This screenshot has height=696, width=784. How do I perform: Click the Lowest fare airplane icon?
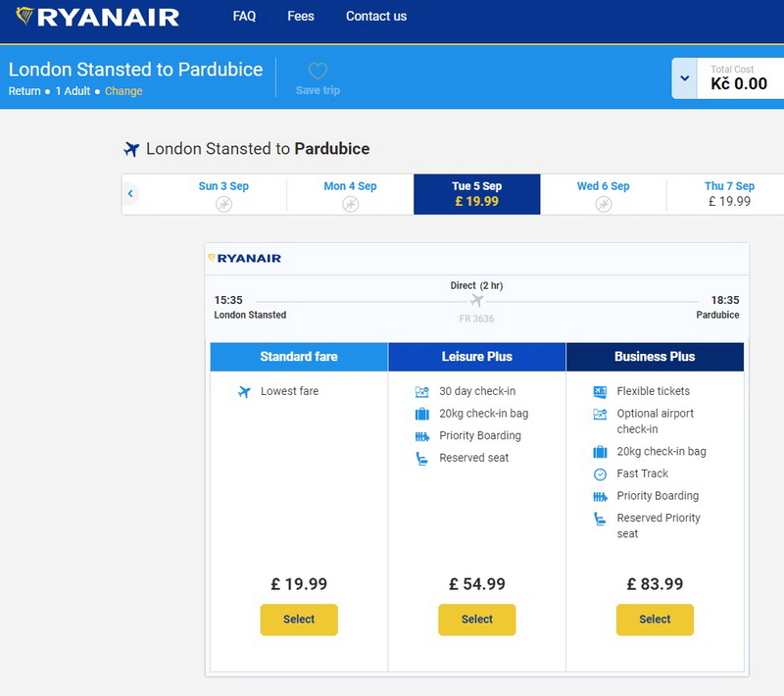coord(244,391)
